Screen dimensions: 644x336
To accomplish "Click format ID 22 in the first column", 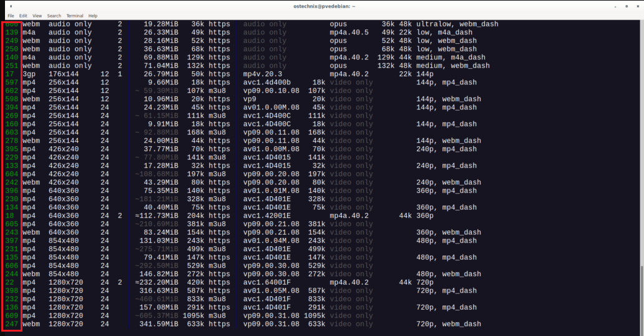I will click(9, 282).
